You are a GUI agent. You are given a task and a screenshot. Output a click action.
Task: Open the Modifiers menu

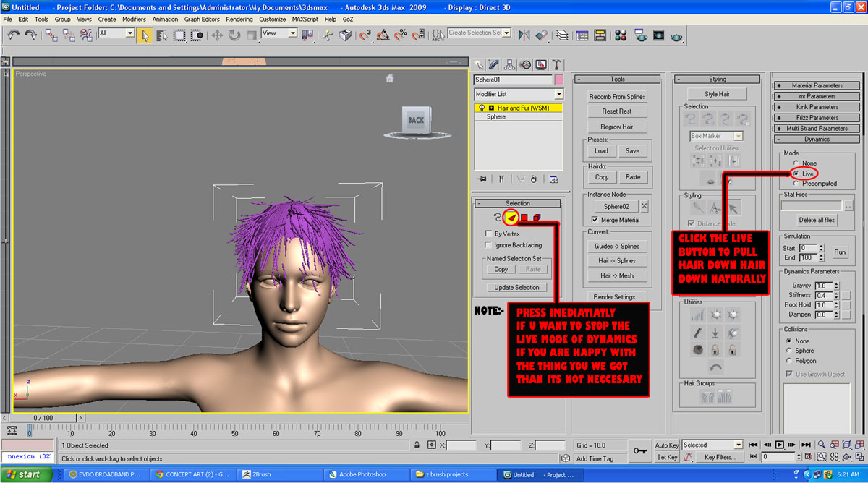(x=134, y=20)
